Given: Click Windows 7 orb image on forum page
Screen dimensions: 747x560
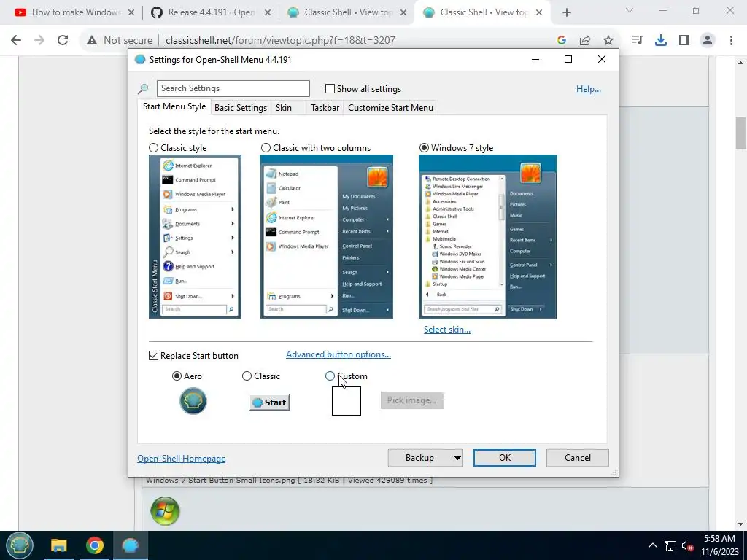Looking at the screenshot, I should [x=166, y=511].
